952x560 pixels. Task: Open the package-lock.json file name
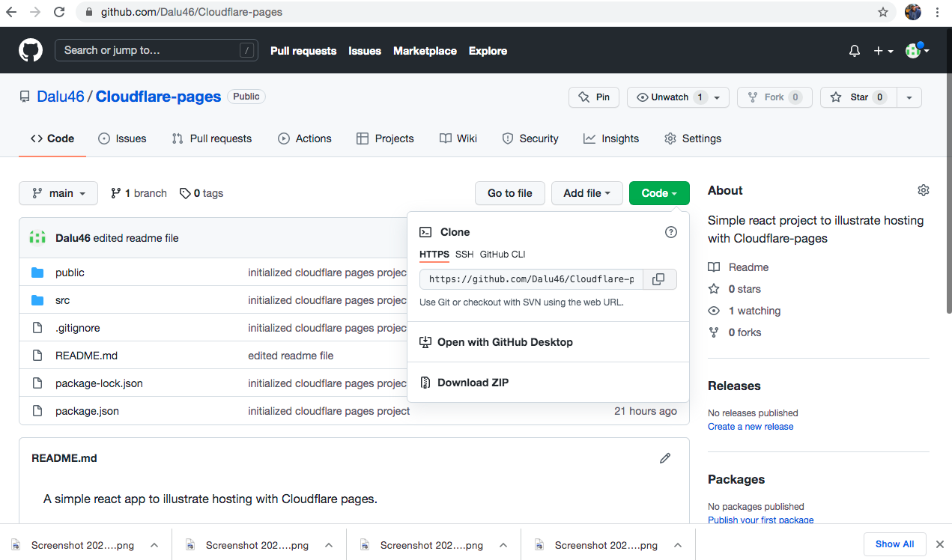[99, 383]
